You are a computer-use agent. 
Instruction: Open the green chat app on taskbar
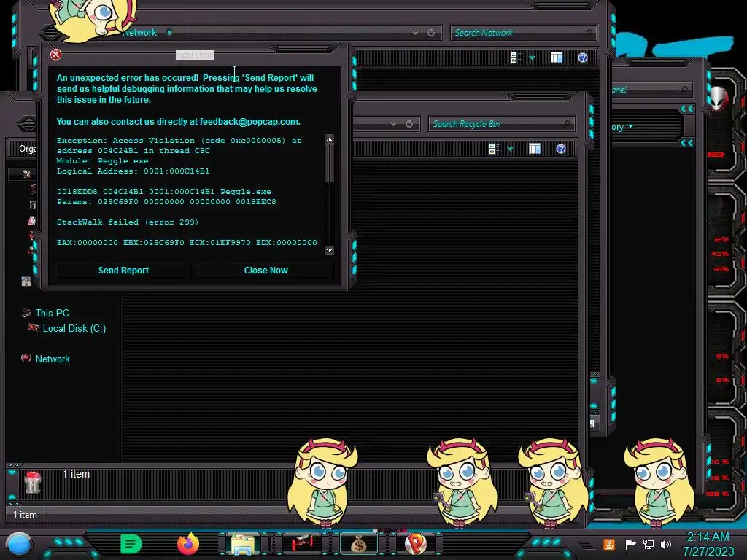coord(131,544)
